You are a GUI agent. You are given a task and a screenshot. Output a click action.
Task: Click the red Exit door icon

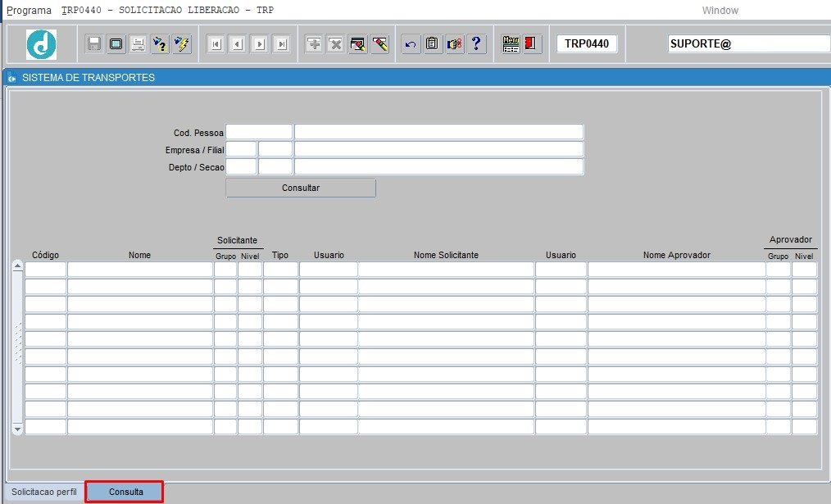tap(532, 43)
